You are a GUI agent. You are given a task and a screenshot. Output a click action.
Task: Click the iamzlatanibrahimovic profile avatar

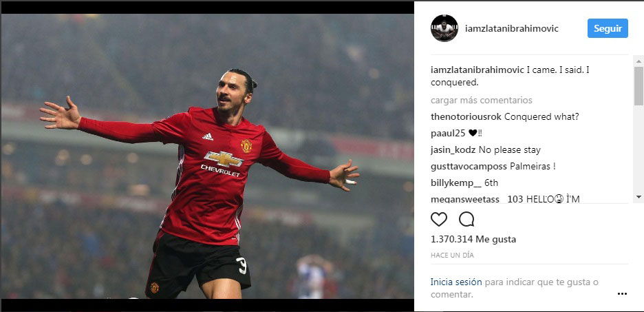point(444,28)
